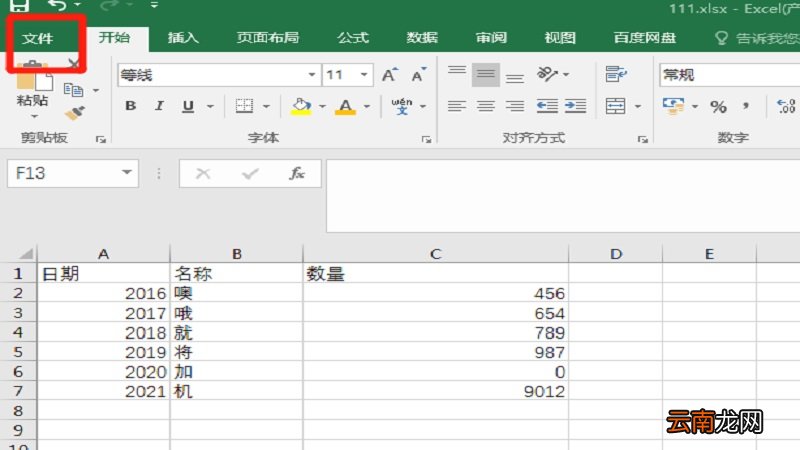The image size is (800, 450).
Task: Toggle bold formatting
Action: [131, 106]
